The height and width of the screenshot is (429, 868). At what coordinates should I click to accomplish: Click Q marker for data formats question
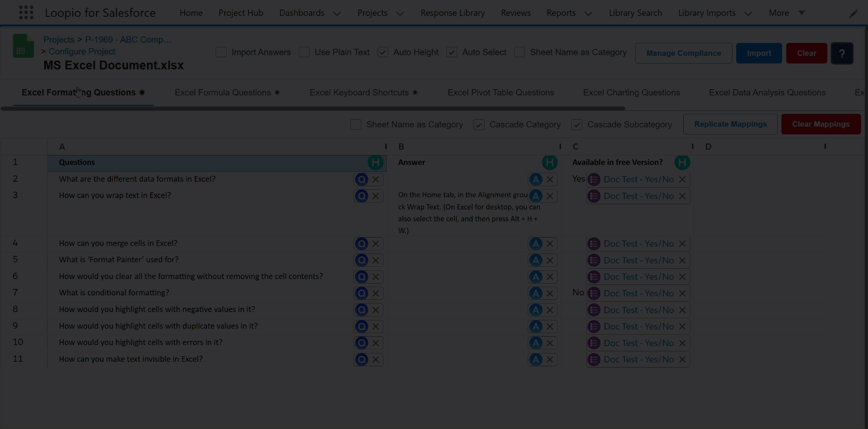click(361, 180)
